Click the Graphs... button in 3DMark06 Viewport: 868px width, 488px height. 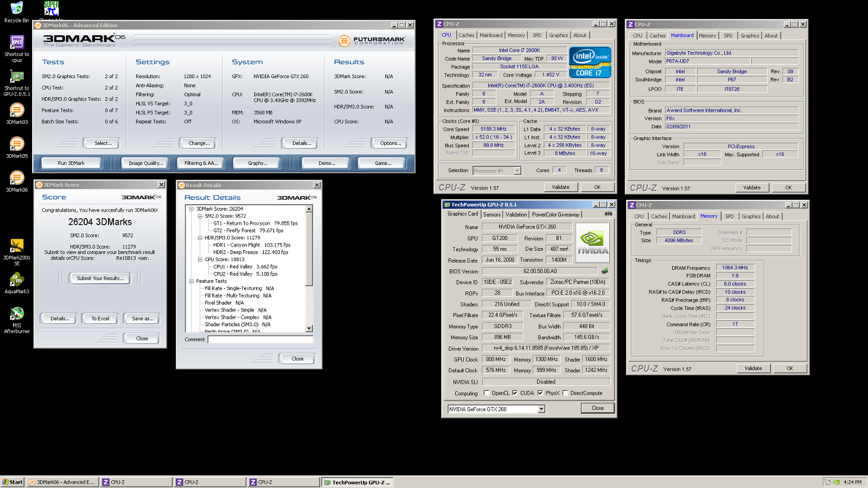pos(257,163)
